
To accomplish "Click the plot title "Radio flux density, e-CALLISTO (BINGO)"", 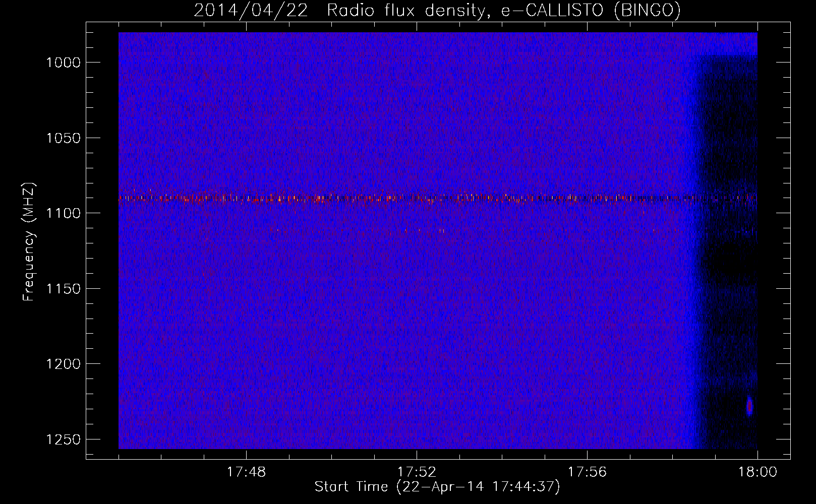I will 504,10.
